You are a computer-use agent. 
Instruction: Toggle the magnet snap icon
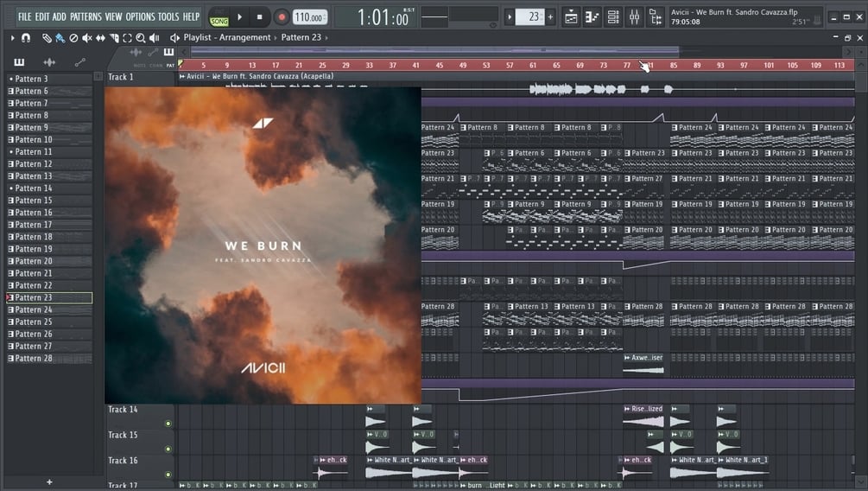click(25, 38)
